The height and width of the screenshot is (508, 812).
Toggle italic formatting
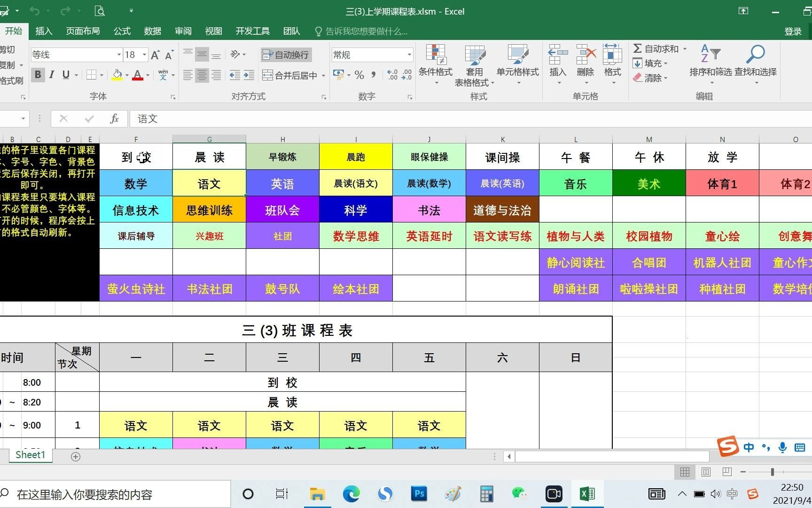point(52,74)
